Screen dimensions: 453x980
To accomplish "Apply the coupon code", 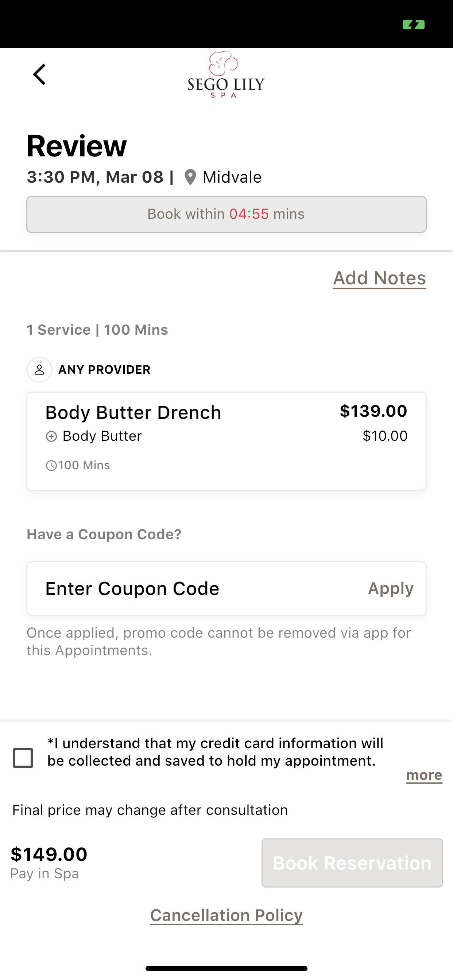I will click(391, 588).
